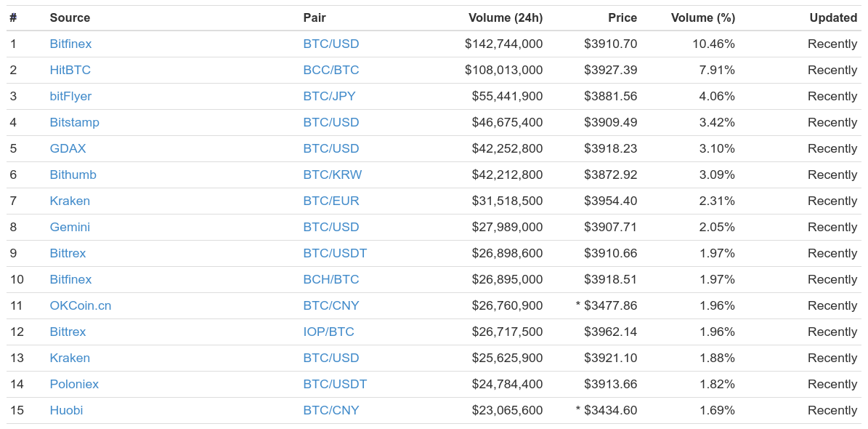
Task: Sort by the Source column header
Action: click(70, 17)
